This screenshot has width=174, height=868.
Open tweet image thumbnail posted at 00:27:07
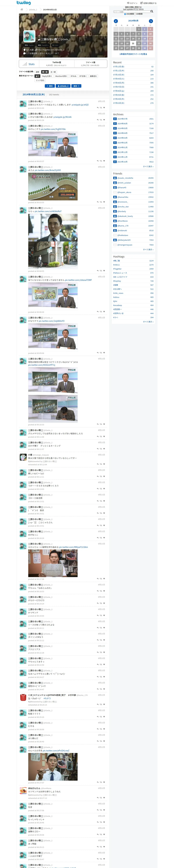[x=53, y=767]
